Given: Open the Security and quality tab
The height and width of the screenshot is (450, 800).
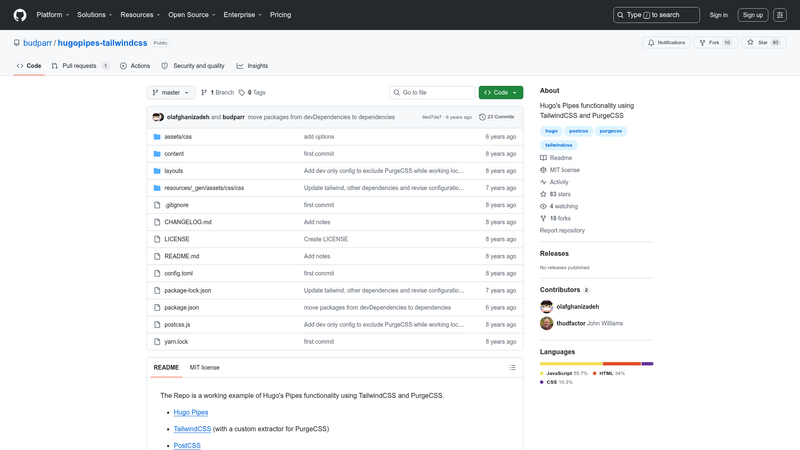Looking at the screenshot, I should pyautogui.click(x=193, y=66).
